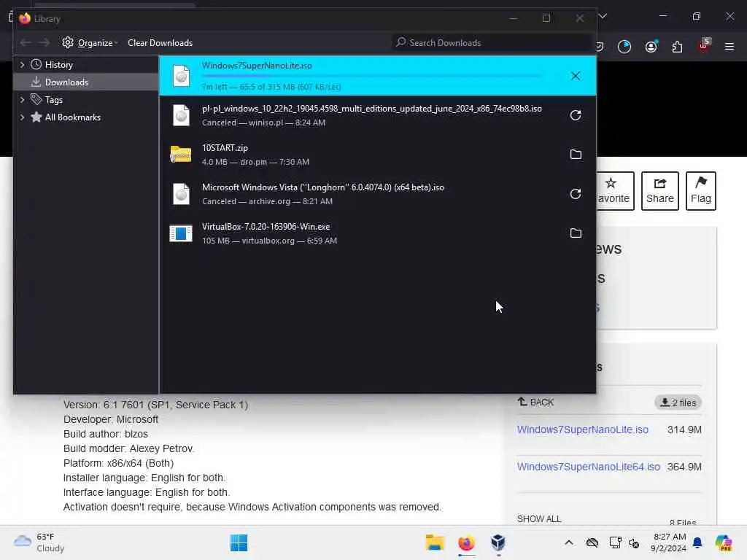Click the pl-pl_windows_10 iso file icon

pyautogui.click(x=181, y=115)
